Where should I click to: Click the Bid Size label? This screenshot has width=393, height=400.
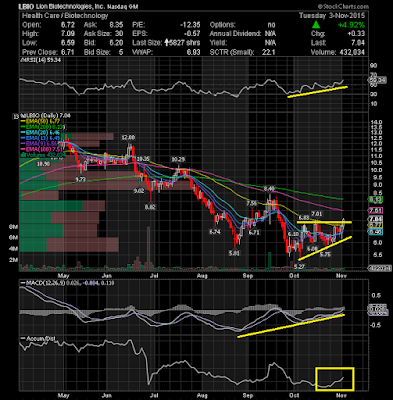tap(97, 52)
